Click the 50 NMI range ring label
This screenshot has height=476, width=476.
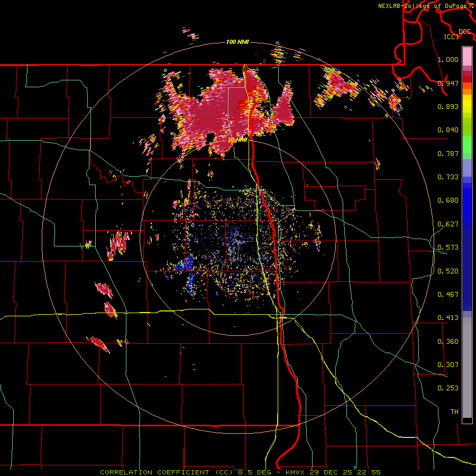coord(237,140)
